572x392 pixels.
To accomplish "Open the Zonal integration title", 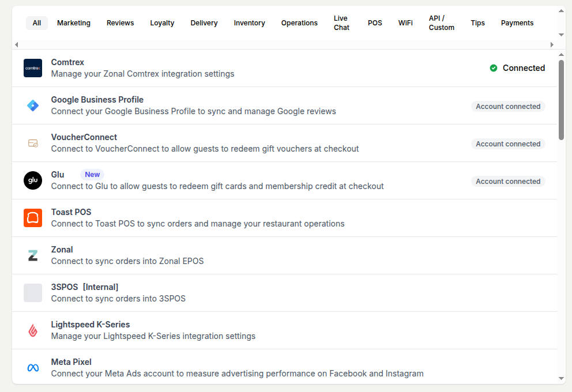I will pos(62,250).
